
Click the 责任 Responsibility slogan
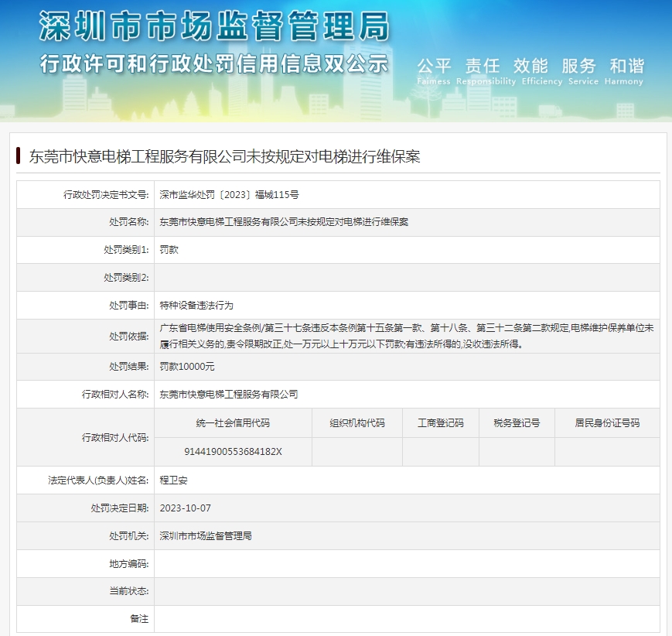(x=486, y=72)
